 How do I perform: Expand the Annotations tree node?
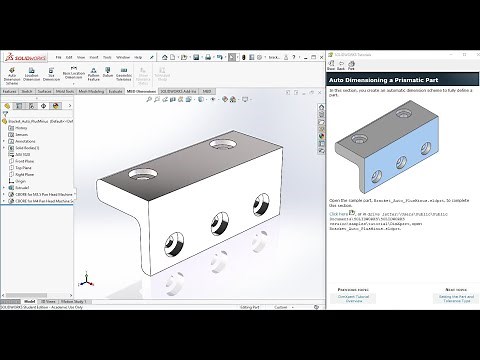click(x=4, y=141)
